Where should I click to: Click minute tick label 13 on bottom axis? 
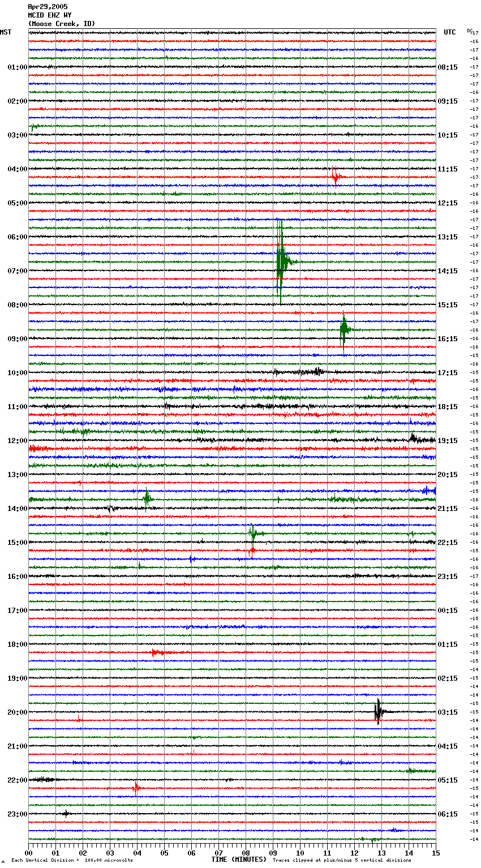point(381,853)
